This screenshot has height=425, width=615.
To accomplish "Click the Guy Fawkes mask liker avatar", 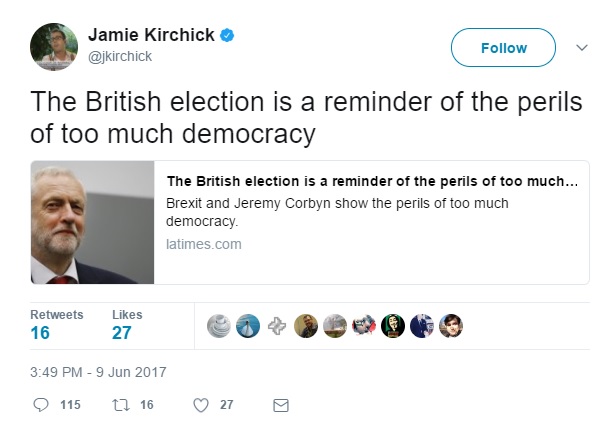I will click(x=393, y=326).
